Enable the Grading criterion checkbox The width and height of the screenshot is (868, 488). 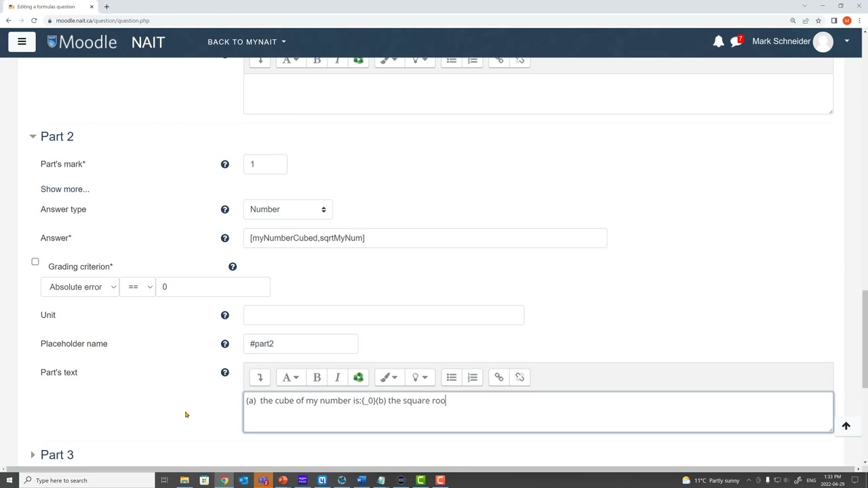click(35, 262)
